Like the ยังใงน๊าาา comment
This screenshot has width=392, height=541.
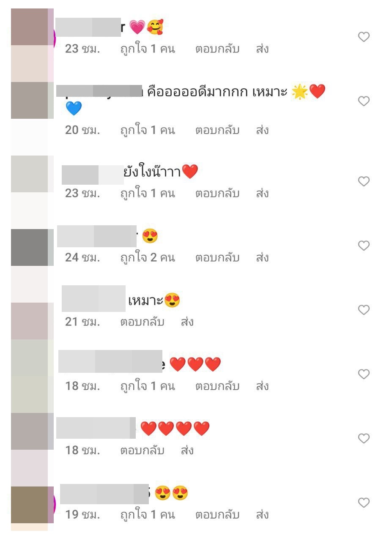pyautogui.click(x=364, y=181)
